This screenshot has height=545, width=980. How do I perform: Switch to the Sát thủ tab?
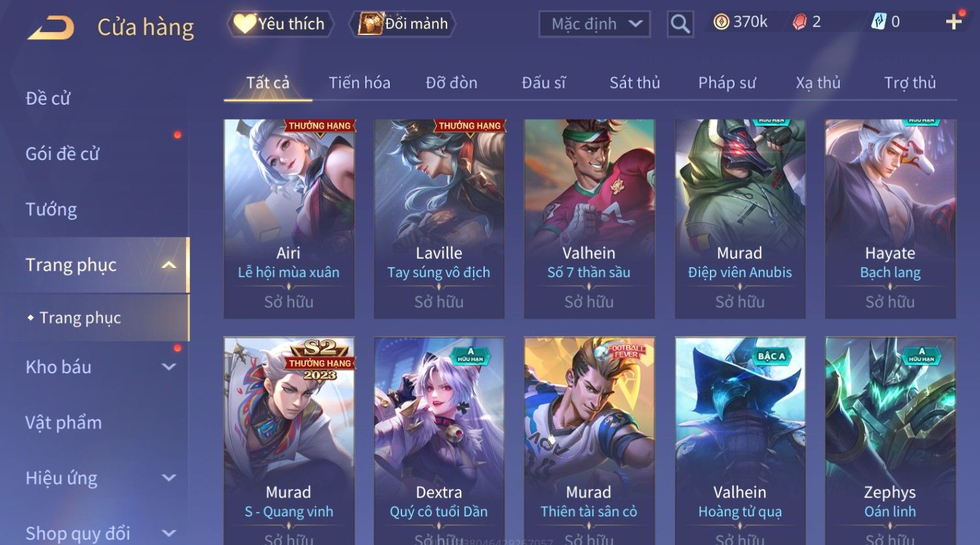(634, 83)
